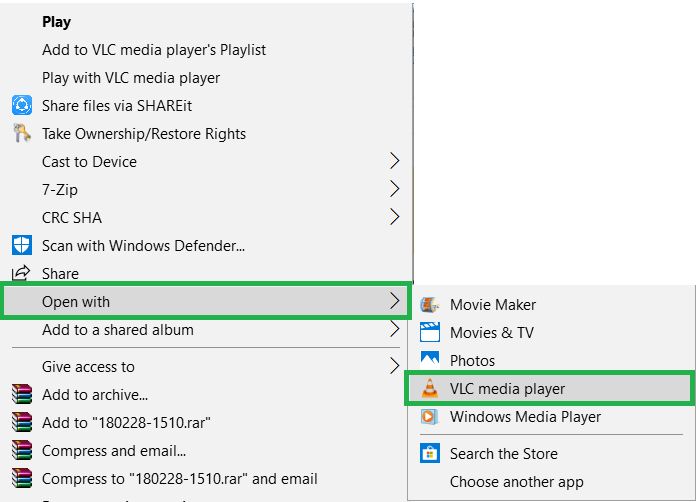Click the VLC cone icon

pyautogui.click(x=429, y=388)
